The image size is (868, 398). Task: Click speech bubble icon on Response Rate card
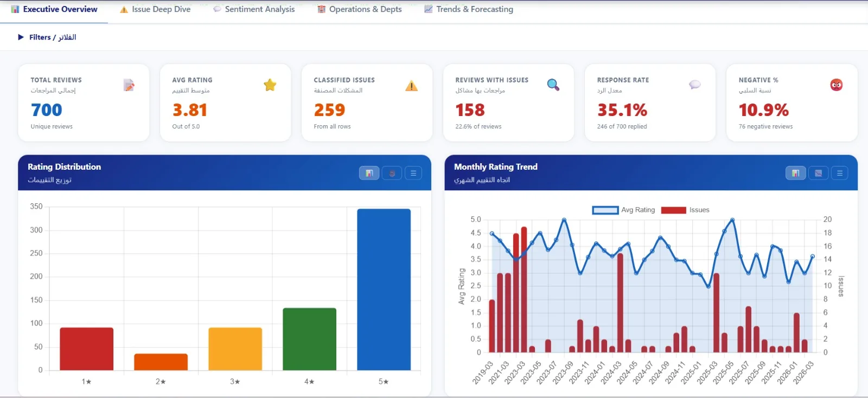694,85
